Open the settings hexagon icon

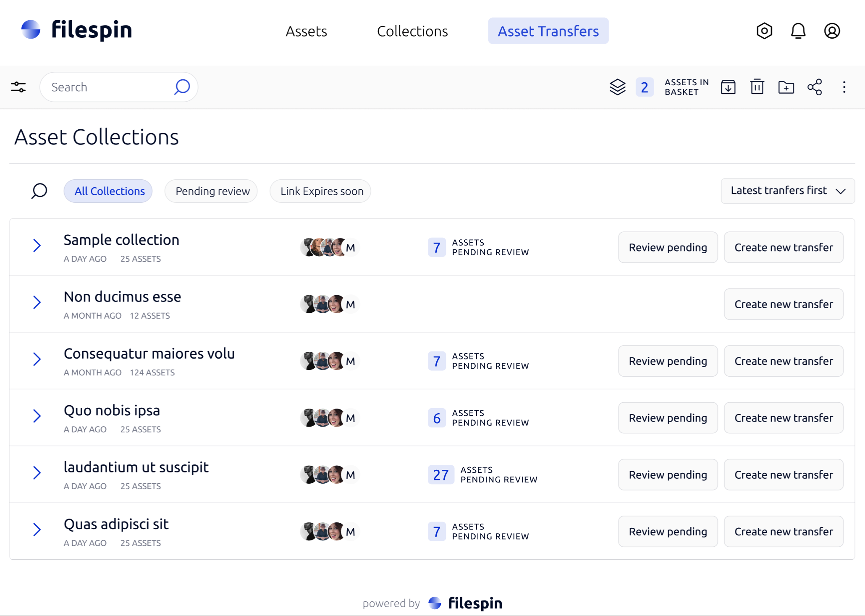764,31
